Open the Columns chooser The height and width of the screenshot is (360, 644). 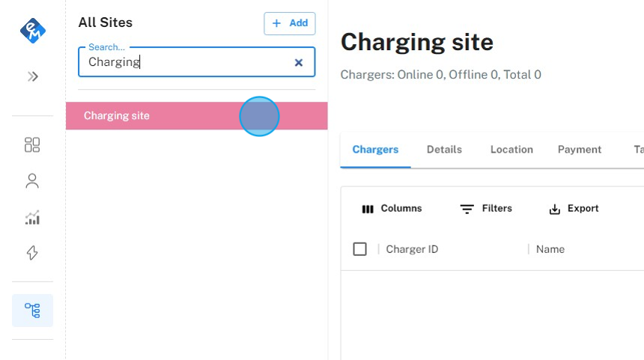point(392,209)
